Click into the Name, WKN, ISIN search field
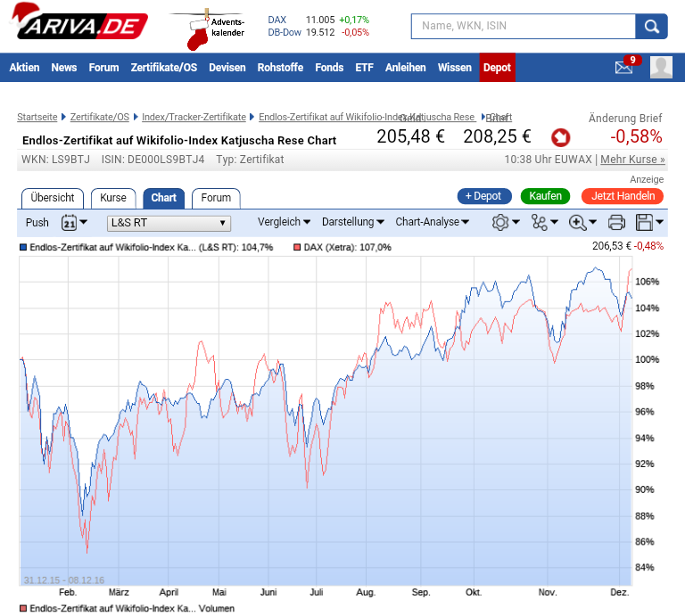The image size is (685, 616). pyautogui.click(x=523, y=26)
